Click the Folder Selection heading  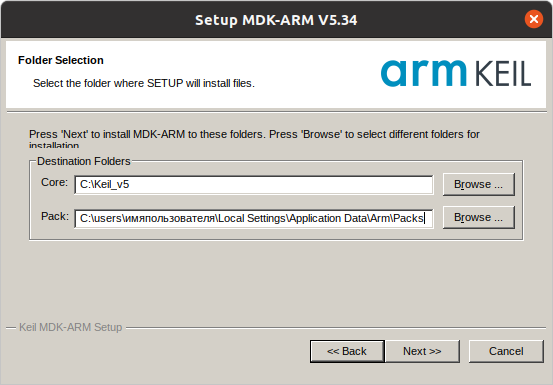tap(61, 60)
